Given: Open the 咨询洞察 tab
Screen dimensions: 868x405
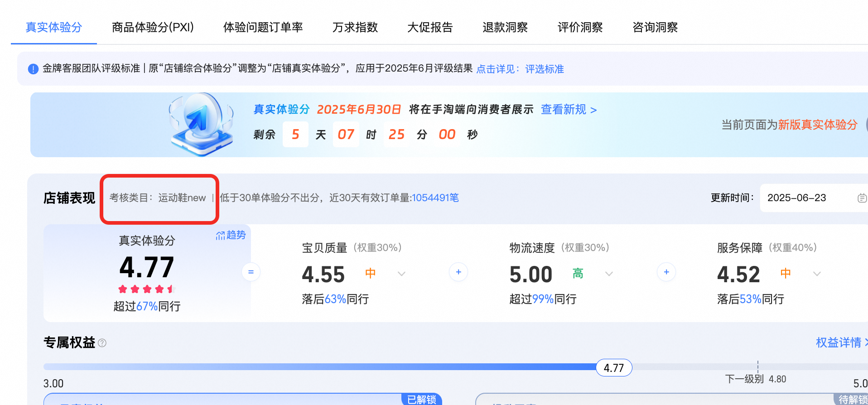Looking at the screenshot, I should pos(655,27).
